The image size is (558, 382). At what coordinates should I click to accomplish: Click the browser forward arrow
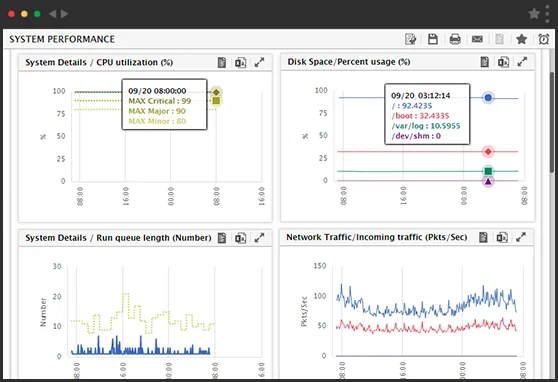[x=64, y=14]
